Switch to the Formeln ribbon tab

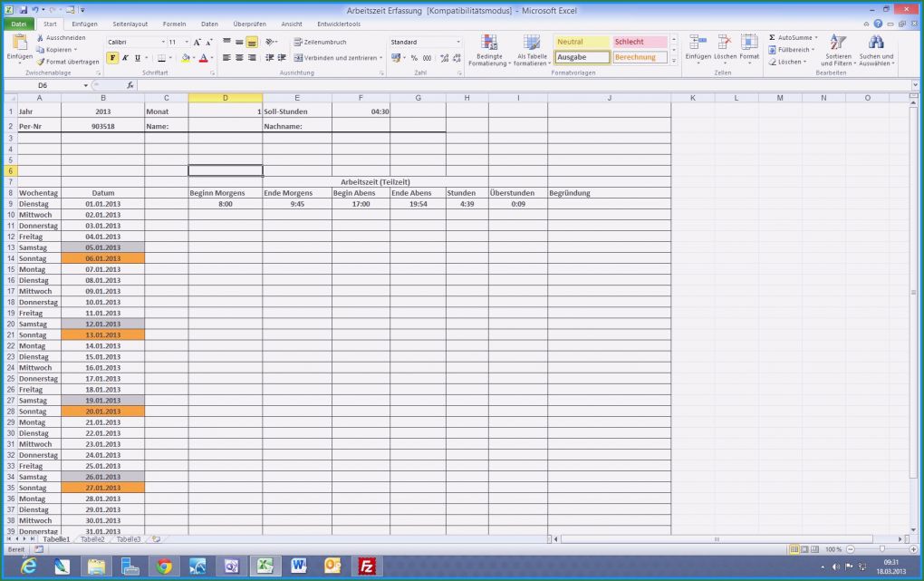point(173,24)
